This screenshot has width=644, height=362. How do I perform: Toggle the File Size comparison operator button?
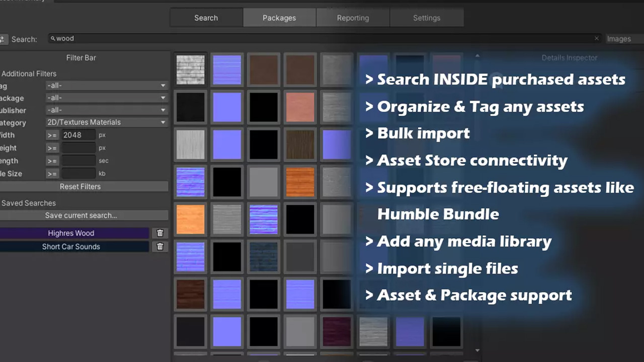(x=52, y=174)
